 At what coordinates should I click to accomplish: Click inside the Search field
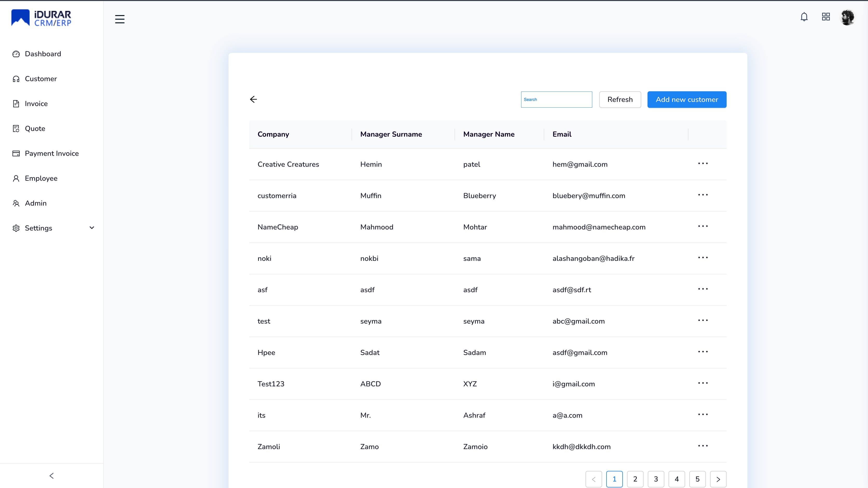556,99
